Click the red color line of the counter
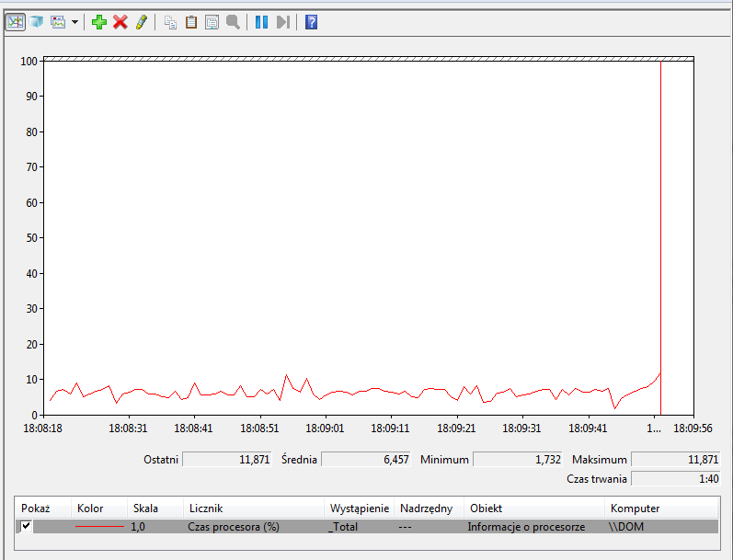Image resolution: width=733 pixels, height=560 pixels. [x=98, y=527]
